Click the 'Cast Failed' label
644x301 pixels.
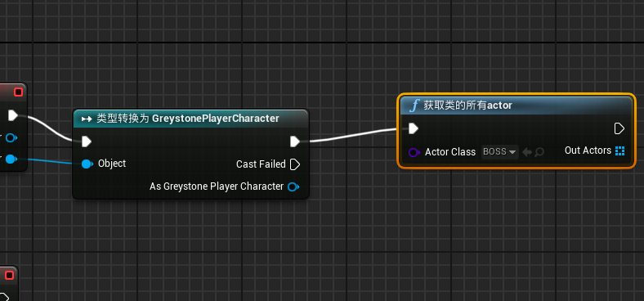(x=261, y=164)
